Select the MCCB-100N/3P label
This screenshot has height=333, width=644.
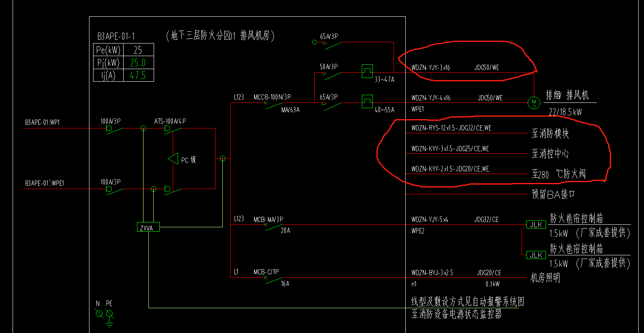click(272, 97)
